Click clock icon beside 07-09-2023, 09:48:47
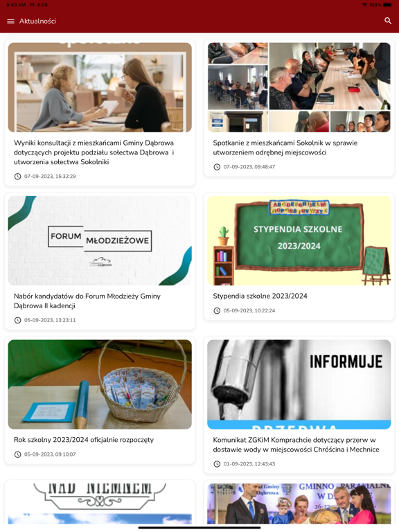 tap(217, 167)
